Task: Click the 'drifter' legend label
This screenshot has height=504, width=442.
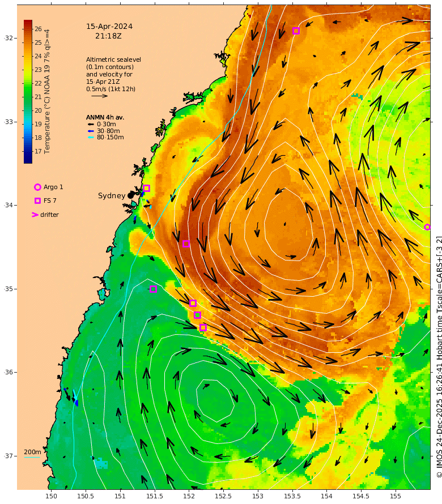Action: click(x=49, y=215)
